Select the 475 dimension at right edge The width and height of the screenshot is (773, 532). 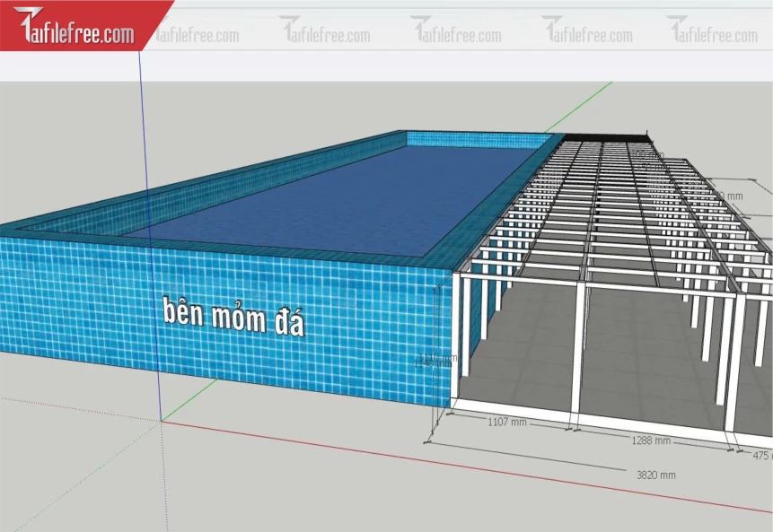[761, 456]
